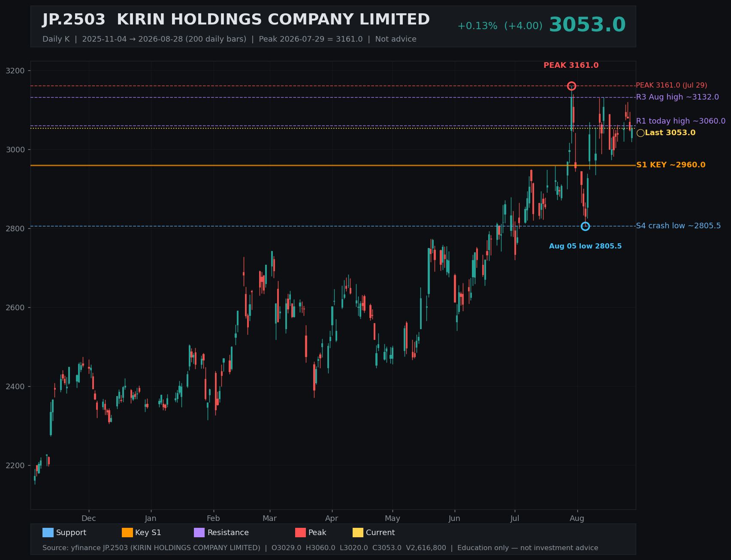Screen dimensions: 731x560
Task: Click the Aug x-axis label
Action: (577, 518)
